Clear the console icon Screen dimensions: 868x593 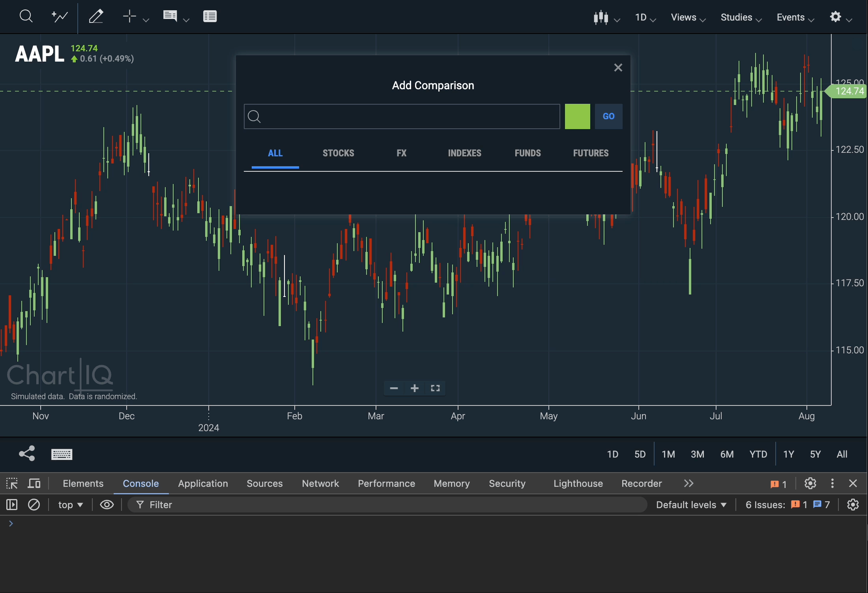(34, 505)
